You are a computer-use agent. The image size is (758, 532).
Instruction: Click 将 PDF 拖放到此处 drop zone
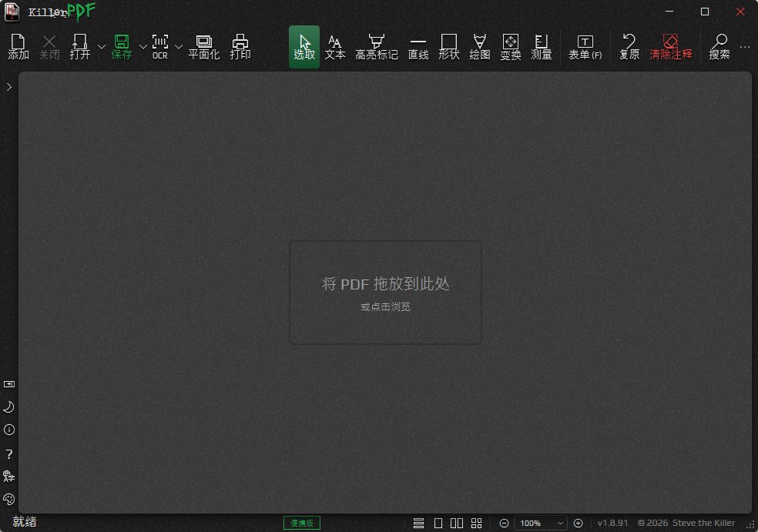pos(385,293)
